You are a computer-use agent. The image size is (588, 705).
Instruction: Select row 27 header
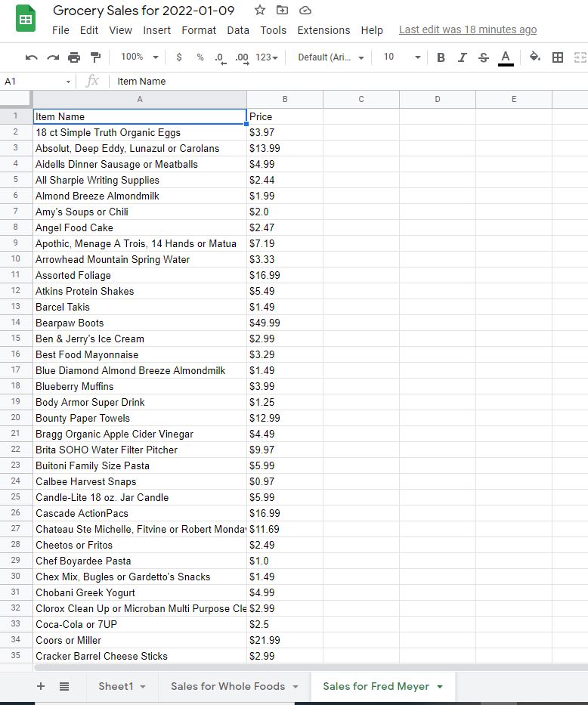(x=16, y=529)
